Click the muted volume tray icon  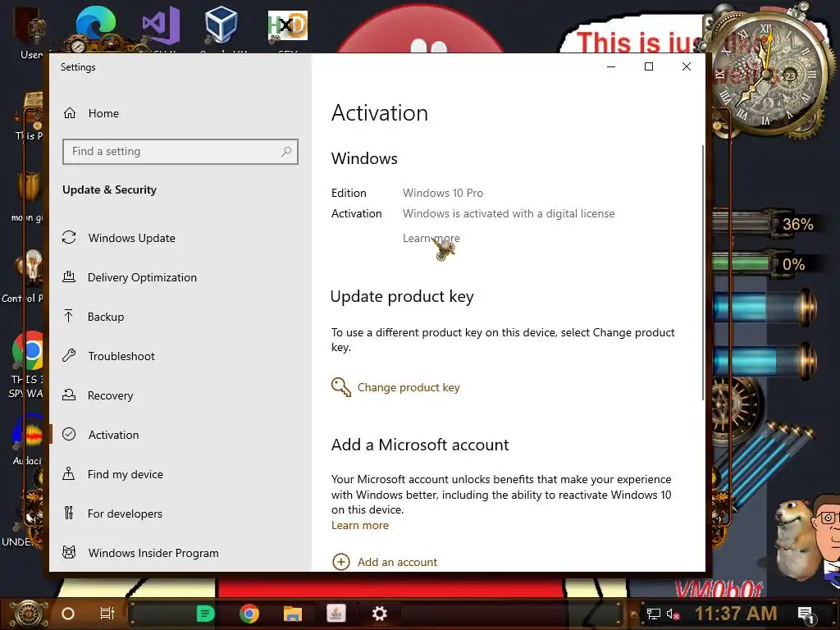coord(673,614)
